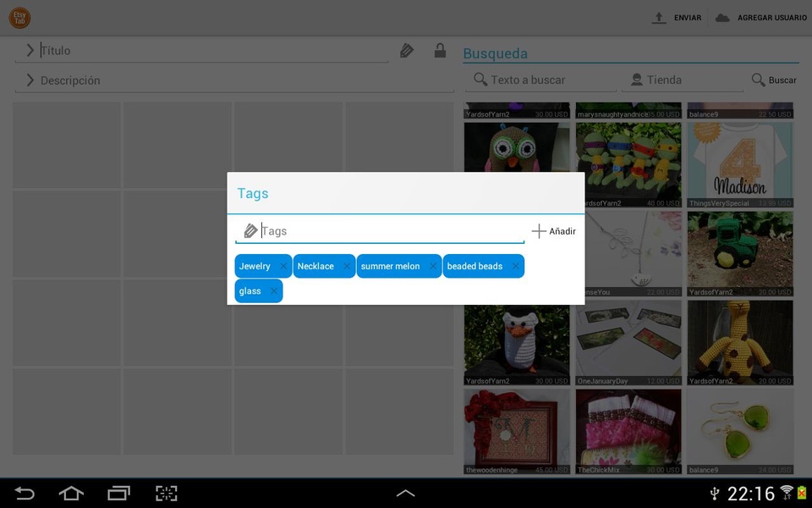Image resolution: width=812 pixels, height=508 pixels.
Task: Remove the glass tag with its X
Action: click(x=273, y=290)
